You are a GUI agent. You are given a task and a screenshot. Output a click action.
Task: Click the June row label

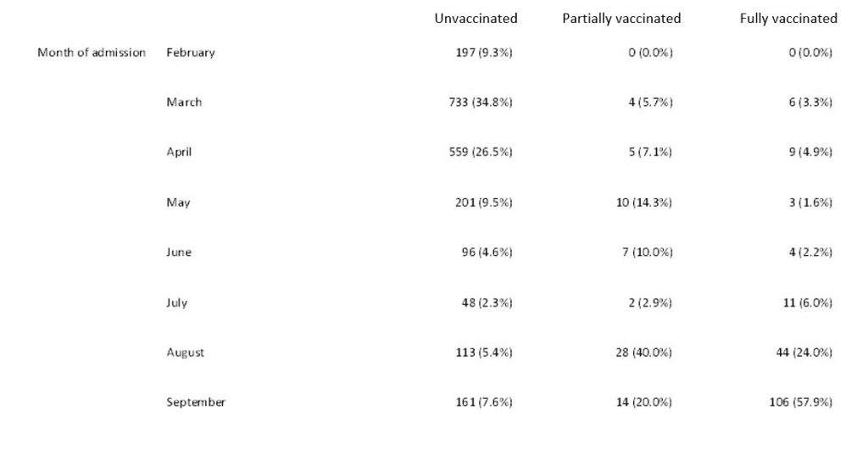179,252
